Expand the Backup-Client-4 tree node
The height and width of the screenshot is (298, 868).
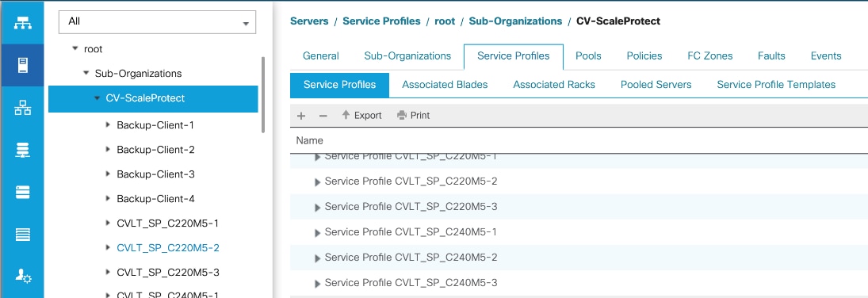click(x=108, y=198)
